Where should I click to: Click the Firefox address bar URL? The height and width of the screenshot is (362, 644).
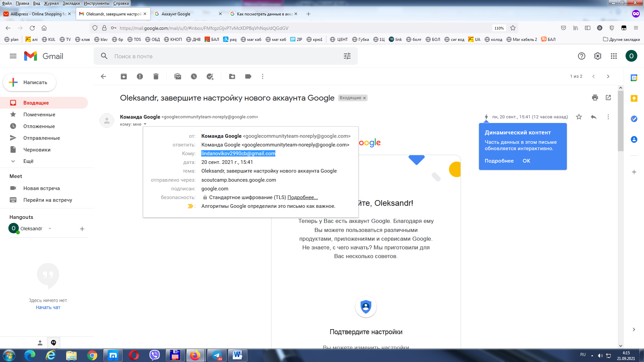204,28
